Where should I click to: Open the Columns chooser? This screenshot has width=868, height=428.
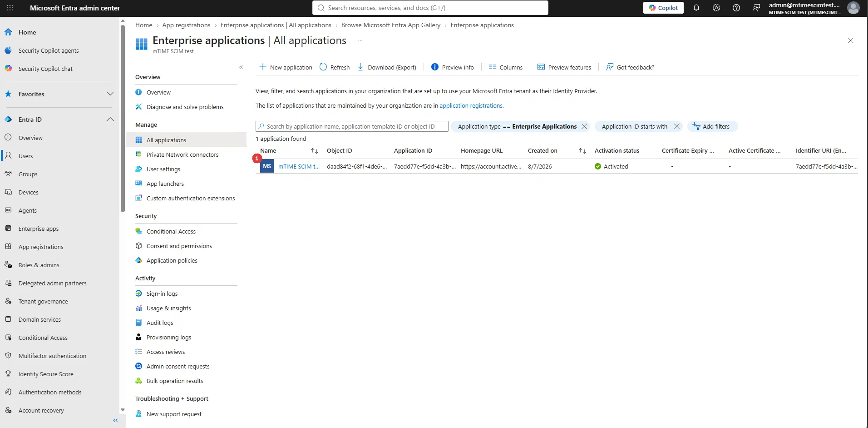click(506, 67)
